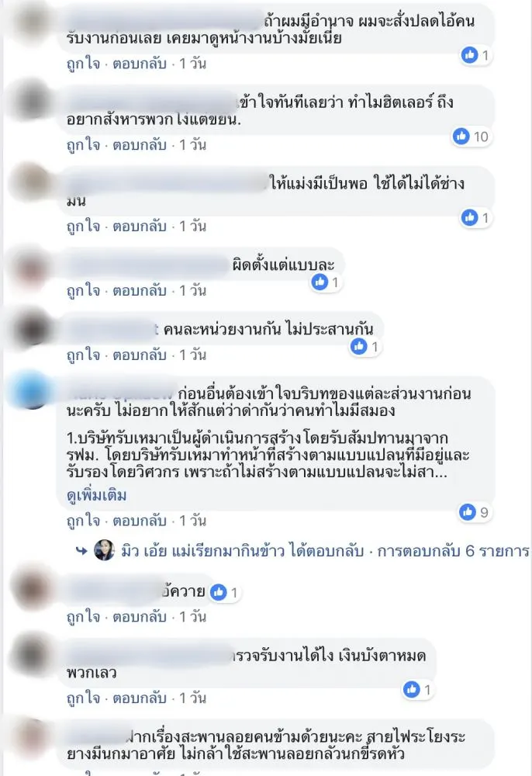The width and height of the screenshot is (532, 776).
Task: Expand the 6 replies thread 'การตอบกลับ 6 รายการ'
Action: [x=453, y=551]
